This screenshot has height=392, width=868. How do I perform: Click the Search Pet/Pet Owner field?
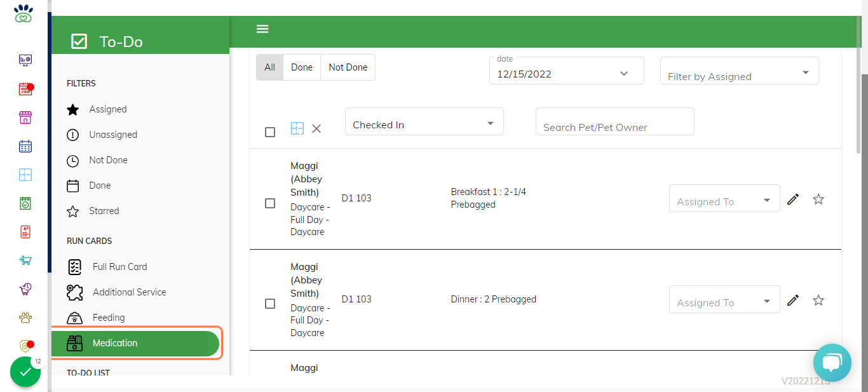pos(614,121)
